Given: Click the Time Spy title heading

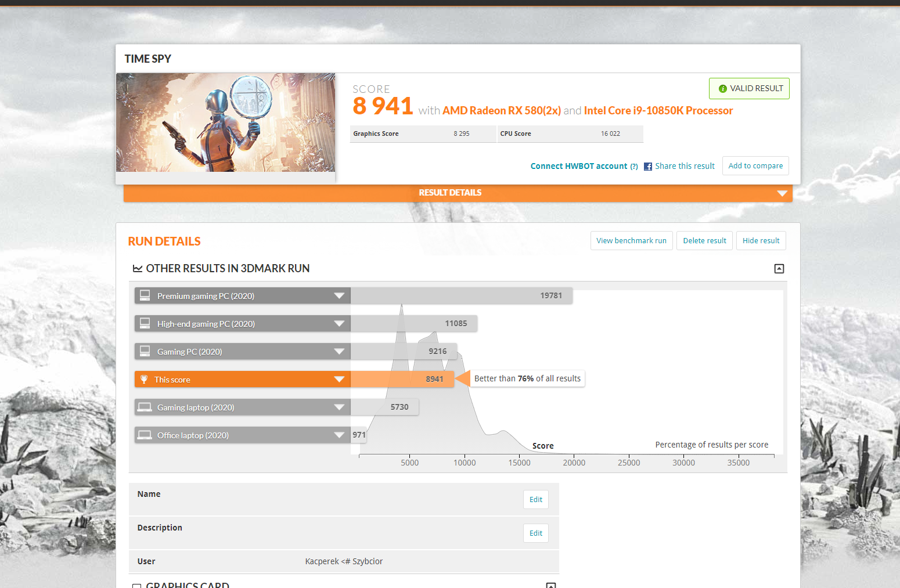Looking at the screenshot, I should pos(148,59).
